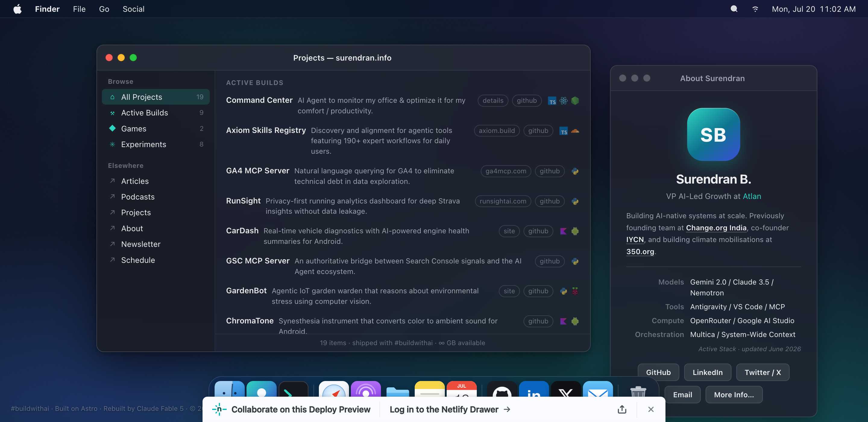Click the Python icon on the GSC MCP Server row

[575, 261]
